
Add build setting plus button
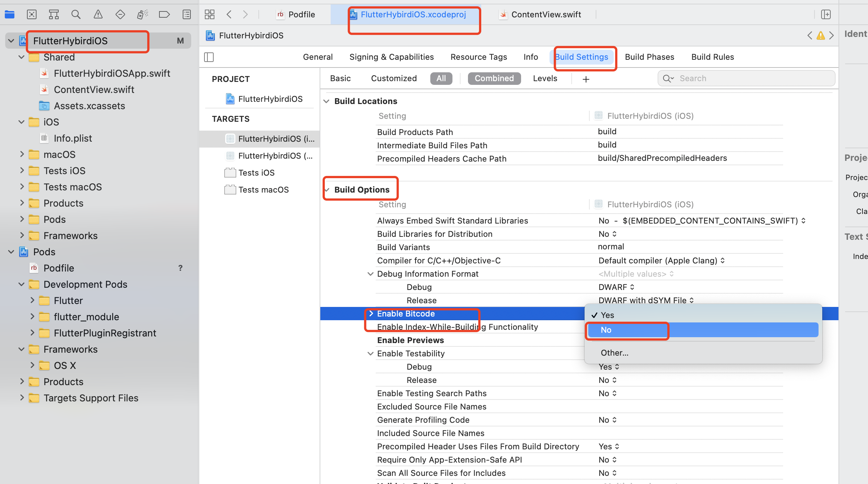586,79
